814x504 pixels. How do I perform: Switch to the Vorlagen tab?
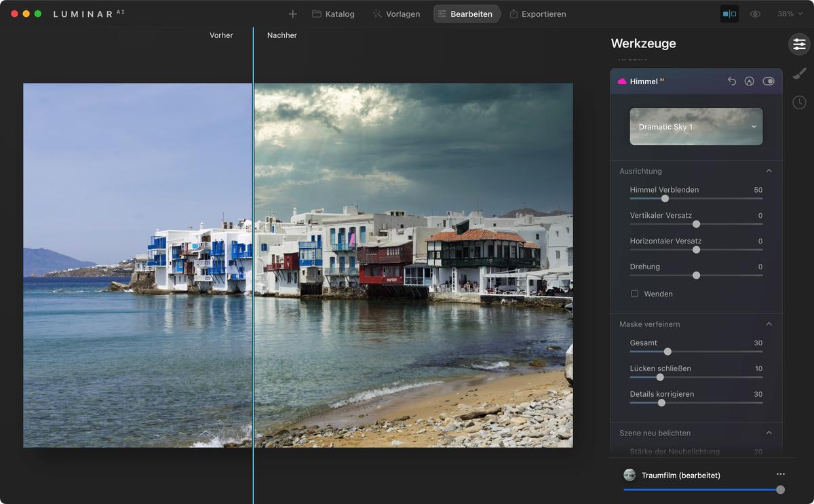click(x=396, y=14)
